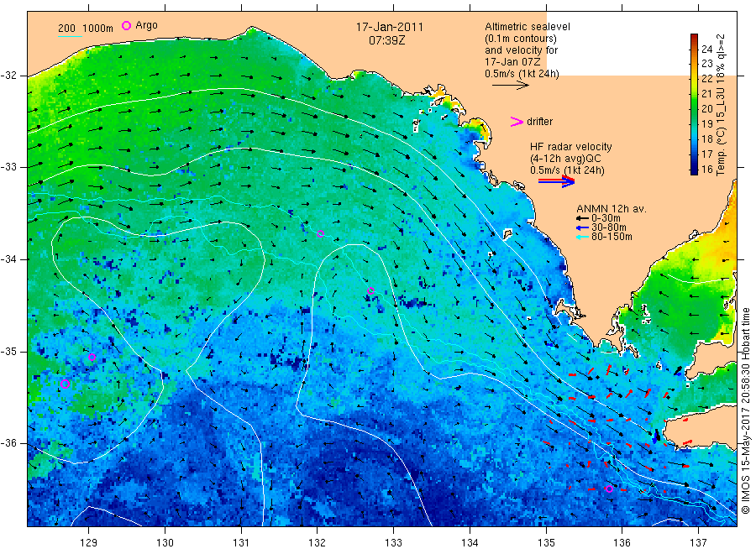The height and width of the screenshot is (554, 756).
Task: Click the 131 longitude axis label
Action: pyautogui.click(x=241, y=543)
